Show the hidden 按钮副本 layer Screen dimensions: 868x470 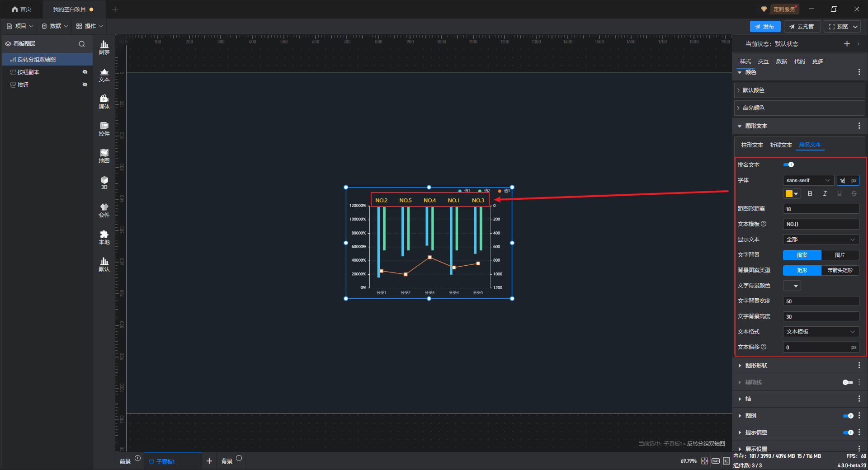tap(85, 72)
